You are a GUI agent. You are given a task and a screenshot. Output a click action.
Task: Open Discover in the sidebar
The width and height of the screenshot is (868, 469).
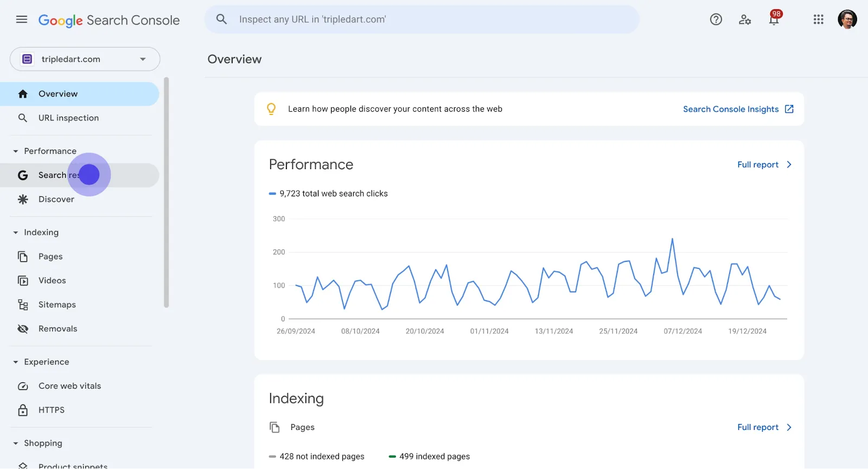pos(80,199)
